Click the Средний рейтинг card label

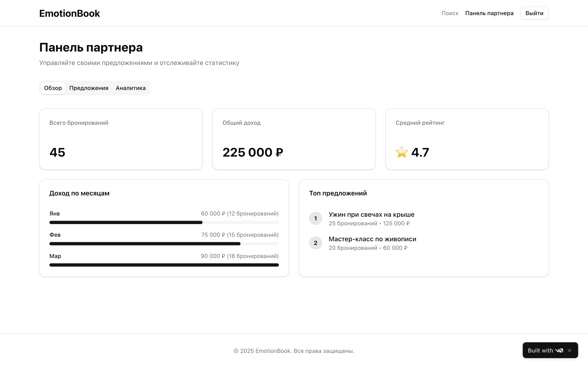[x=420, y=123]
